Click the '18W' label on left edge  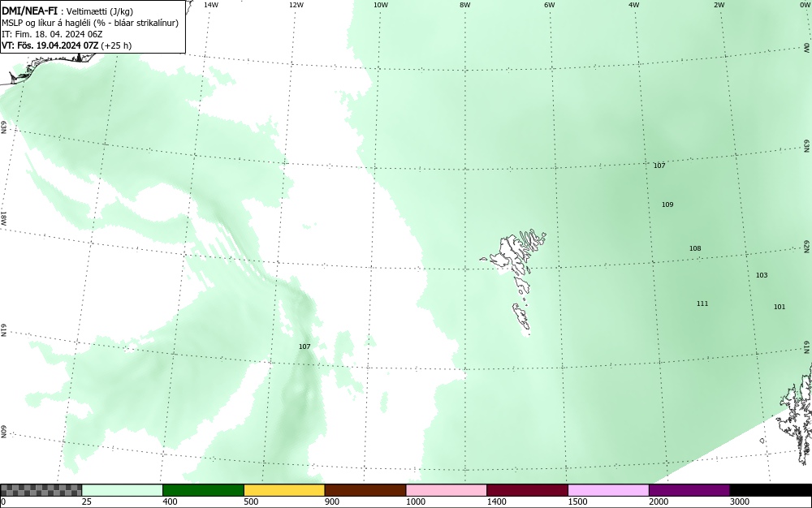pyautogui.click(x=3, y=217)
